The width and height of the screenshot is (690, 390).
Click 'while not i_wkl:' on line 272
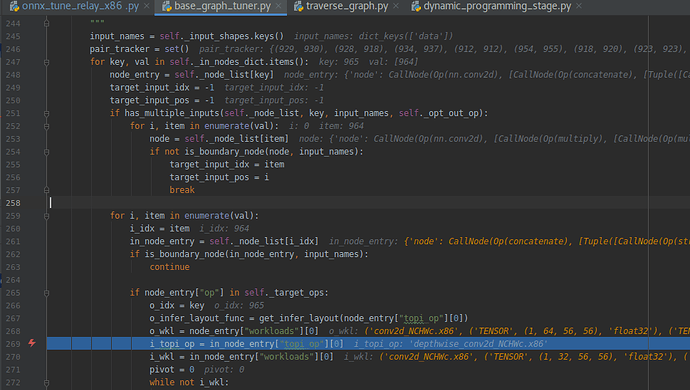click(x=189, y=382)
